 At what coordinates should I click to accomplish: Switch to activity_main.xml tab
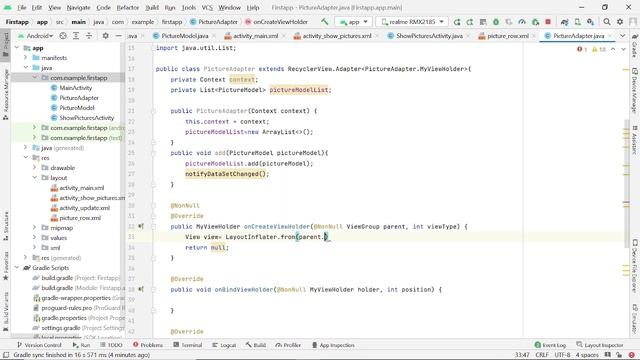pyautogui.click(x=255, y=36)
